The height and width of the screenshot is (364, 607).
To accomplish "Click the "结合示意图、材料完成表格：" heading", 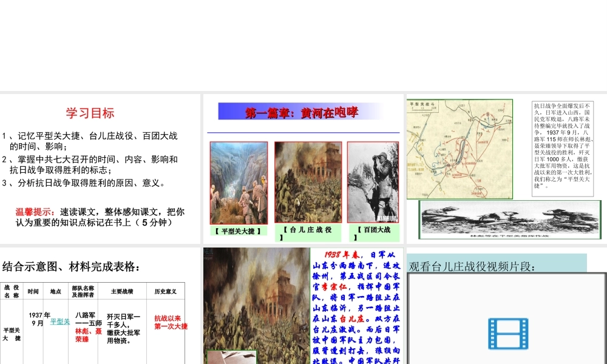I will click(71, 266).
